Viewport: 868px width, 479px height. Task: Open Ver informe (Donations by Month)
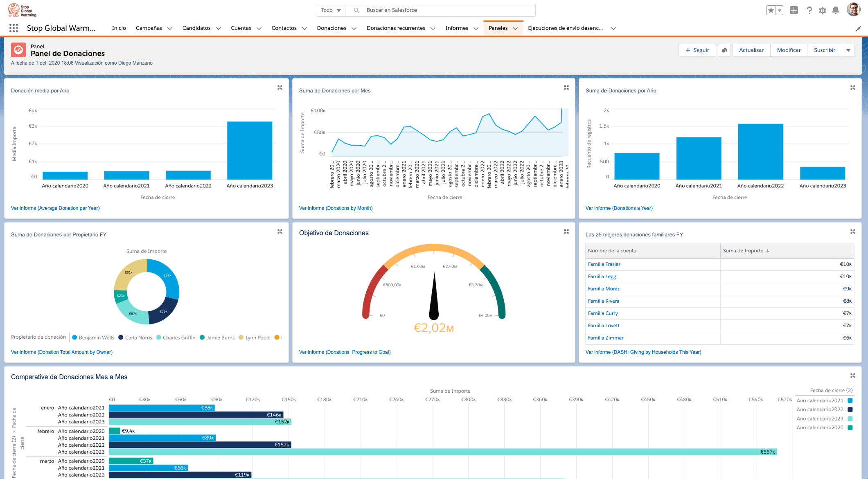point(336,208)
